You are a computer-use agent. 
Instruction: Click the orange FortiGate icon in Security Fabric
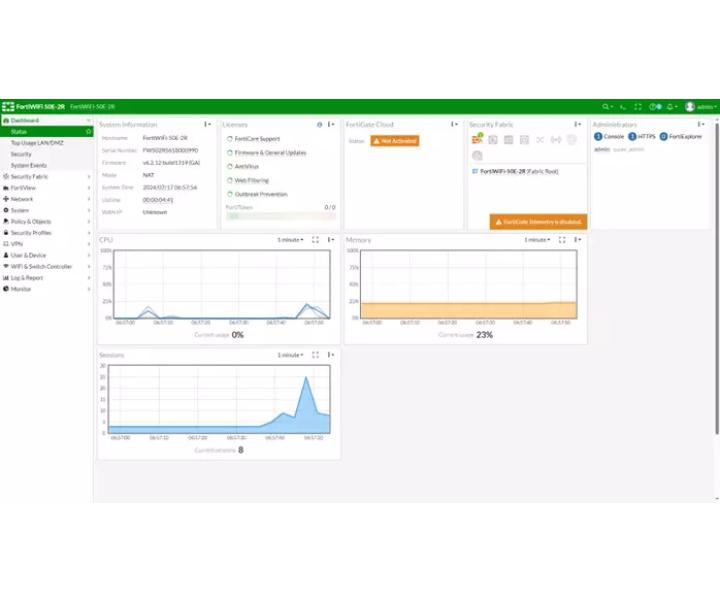[477, 139]
